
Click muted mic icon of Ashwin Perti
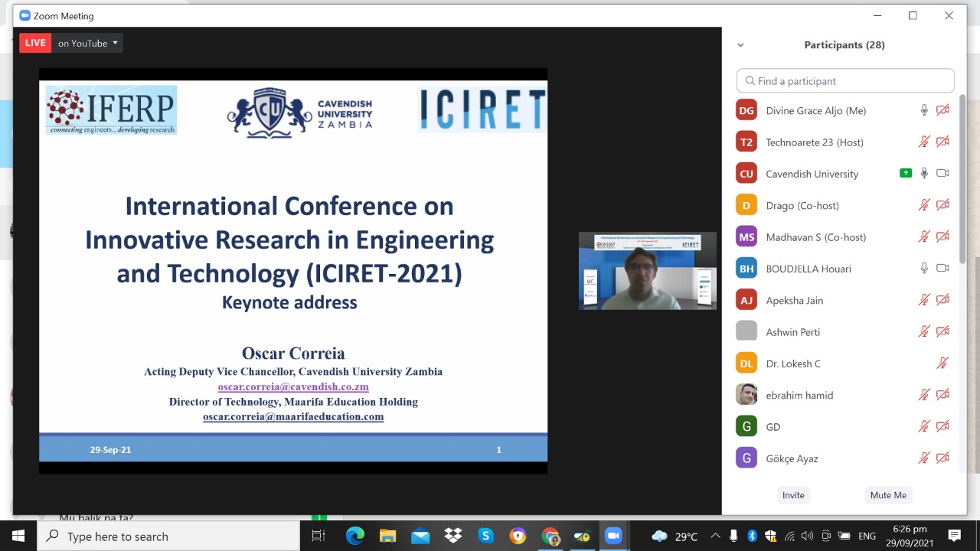pyautogui.click(x=924, y=331)
